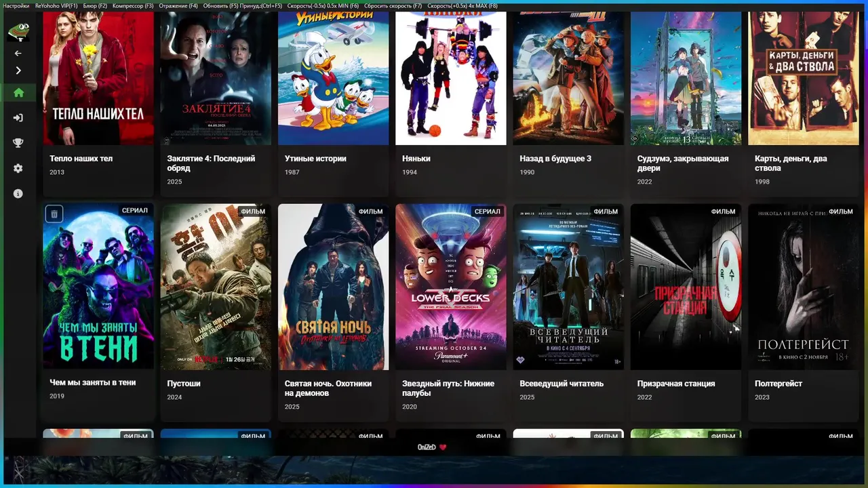Click the 'Полтергейст' title text
The height and width of the screenshot is (488, 868).
click(778, 384)
